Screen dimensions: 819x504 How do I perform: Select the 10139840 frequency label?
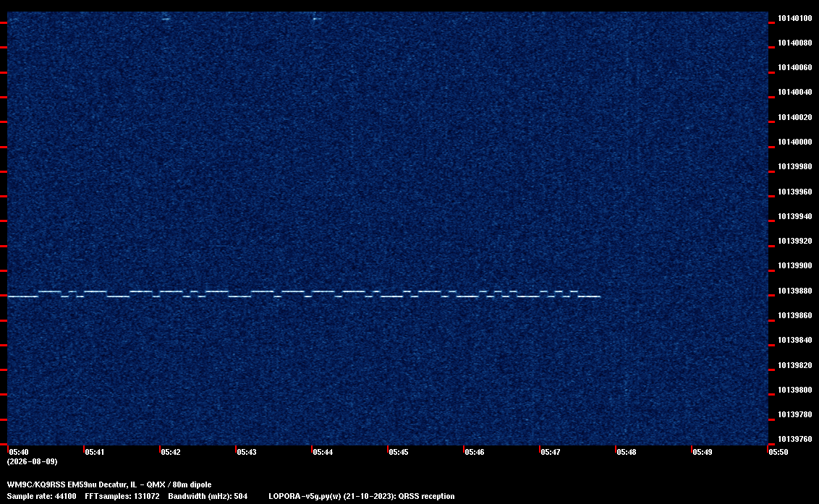pyautogui.click(x=794, y=339)
